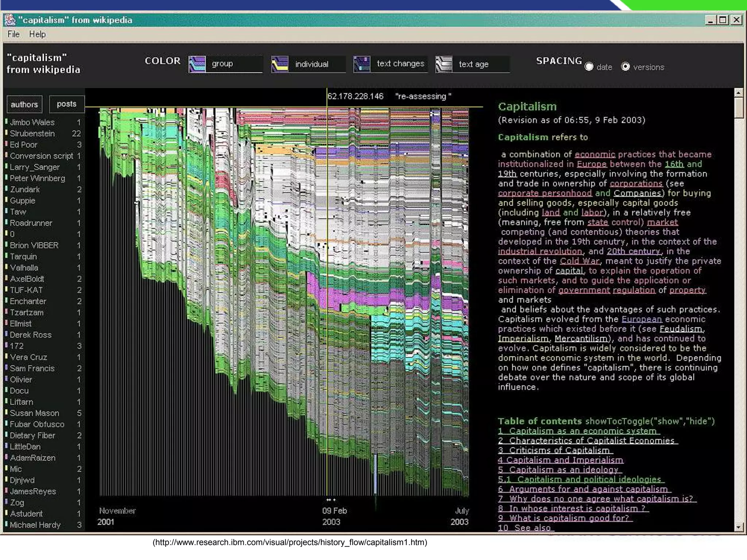Switch to the posts tab
The width and height of the screenshot is (747, 560).
tap(66, 104)
